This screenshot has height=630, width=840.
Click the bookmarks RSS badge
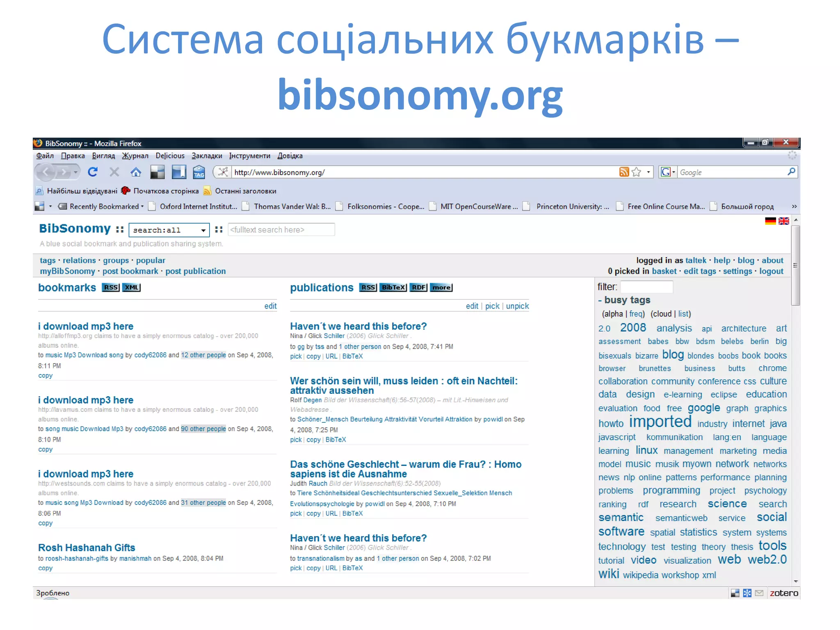click(x=111, y=288)
